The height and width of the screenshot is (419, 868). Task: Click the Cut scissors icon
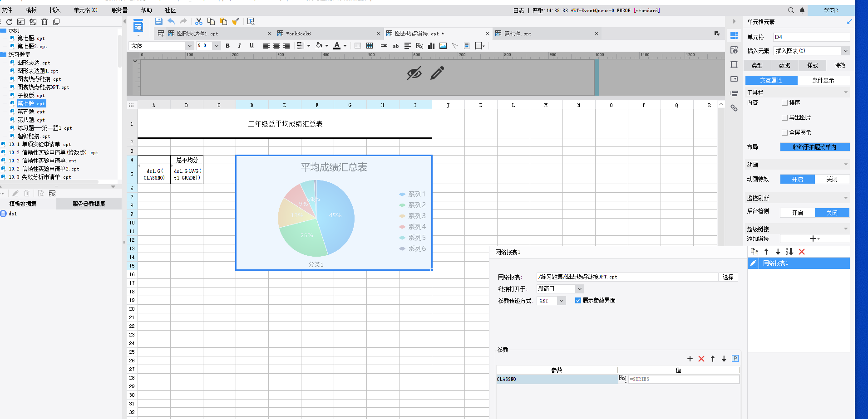coord(199,21)
